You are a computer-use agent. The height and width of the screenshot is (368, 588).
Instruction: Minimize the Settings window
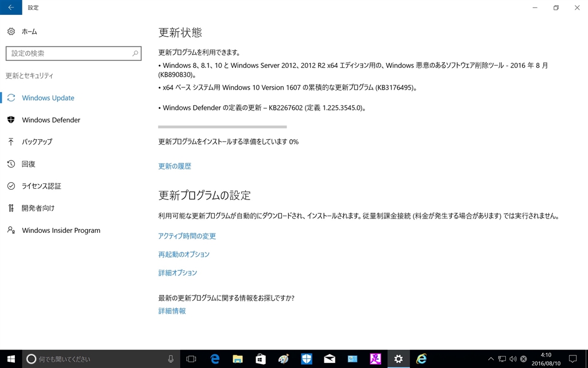535,7
